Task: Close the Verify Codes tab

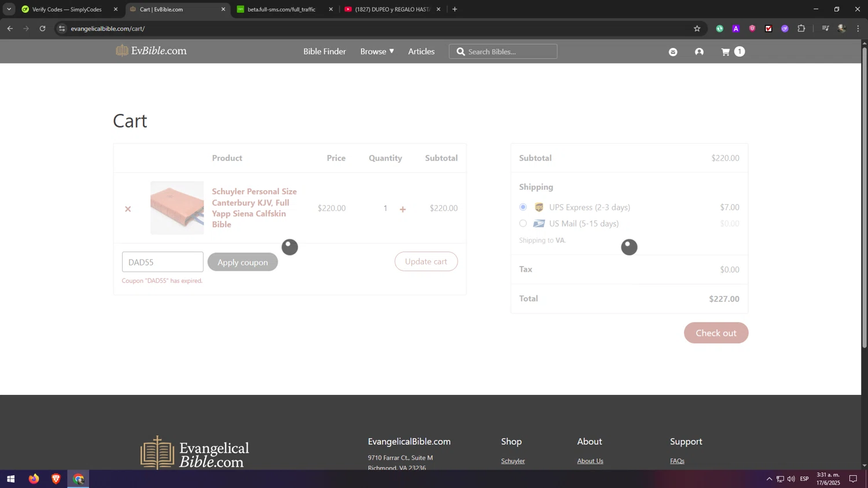Action: coord(116,9)
